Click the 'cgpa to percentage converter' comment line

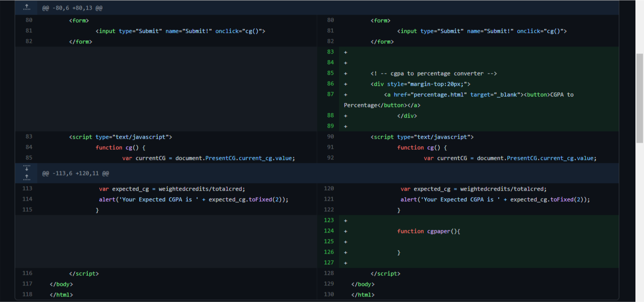(x=434, y=74)
